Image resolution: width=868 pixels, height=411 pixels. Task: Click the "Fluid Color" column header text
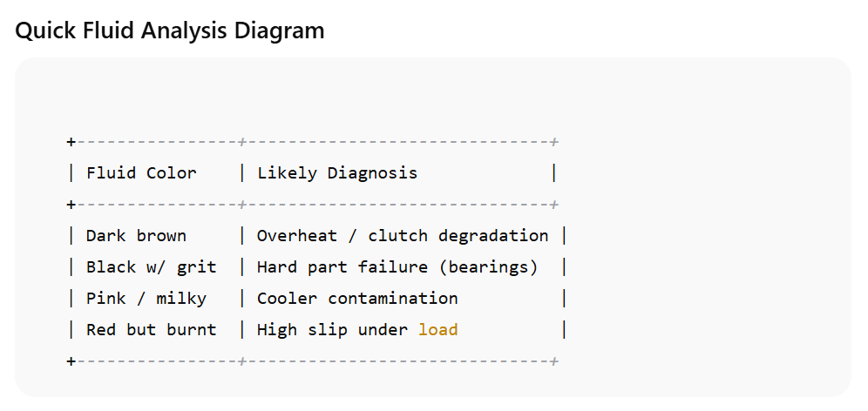[x=141, y=173]
